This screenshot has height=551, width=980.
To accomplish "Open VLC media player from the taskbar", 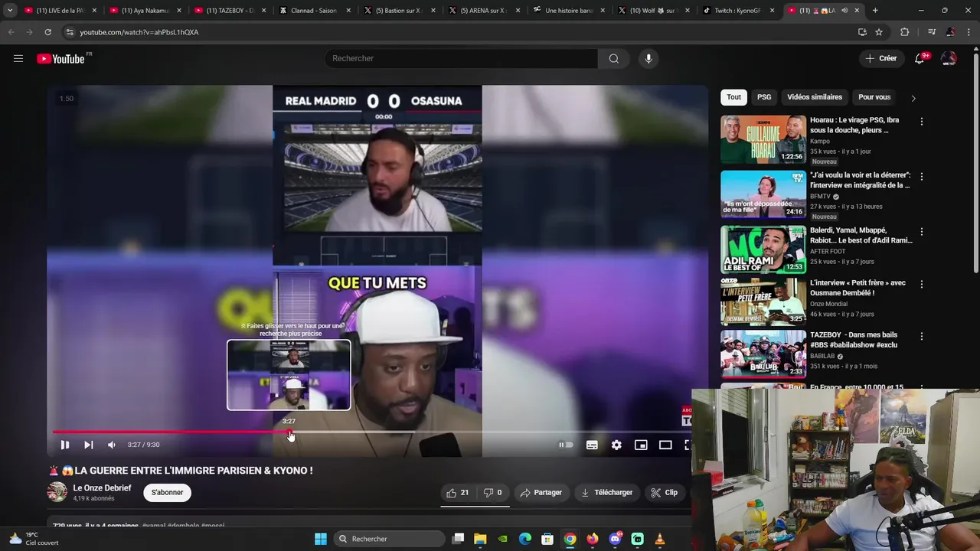I will (660, 539).
